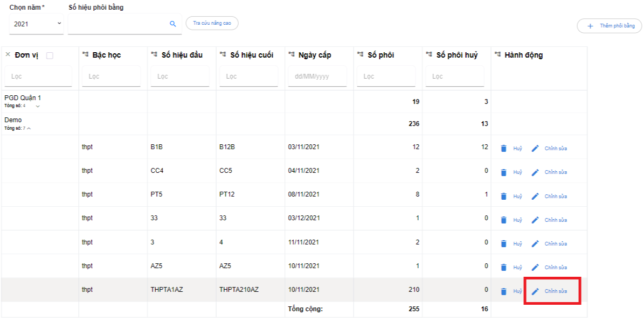644x322 pixels.
Task: Click the Tra cứu nâng cao button
Action: coord(212,23)
